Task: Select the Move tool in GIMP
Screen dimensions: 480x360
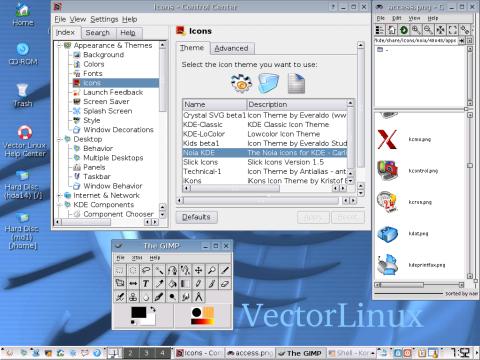Action: click(x=199, y=270)
